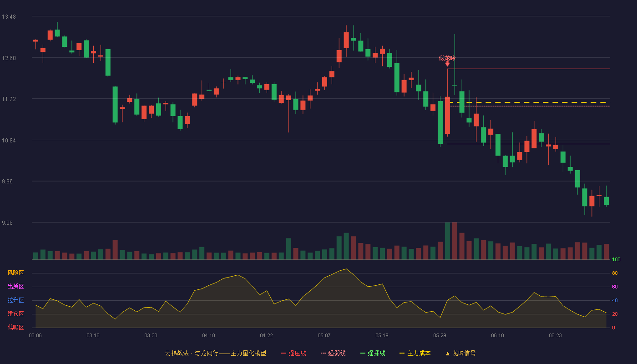Select the 拉升区 zone label
Image resolution: width=637 pixels, height=364 pixels.
[15, 300]
